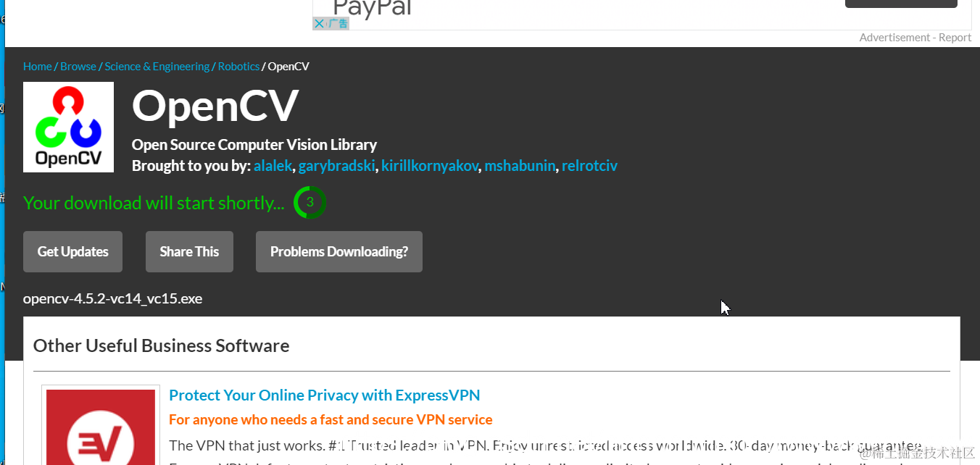
Task: Open contributor alalek's profile
Action: click(x=273, y=166)
